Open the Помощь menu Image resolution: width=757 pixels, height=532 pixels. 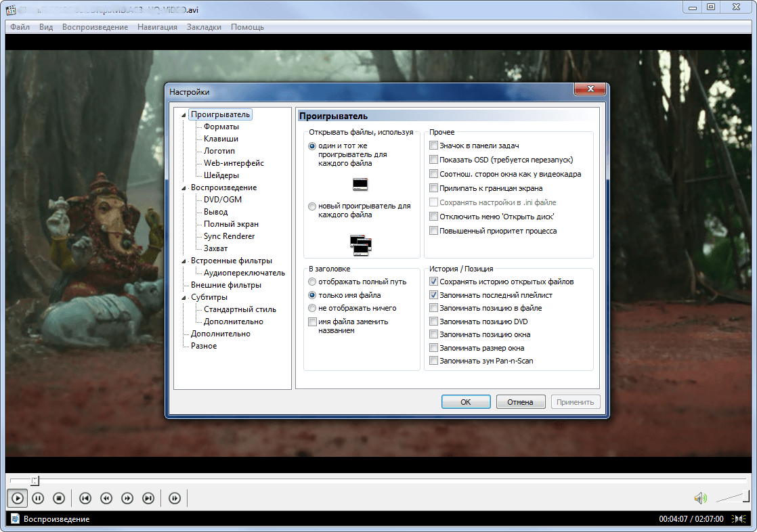pos(247,27)
